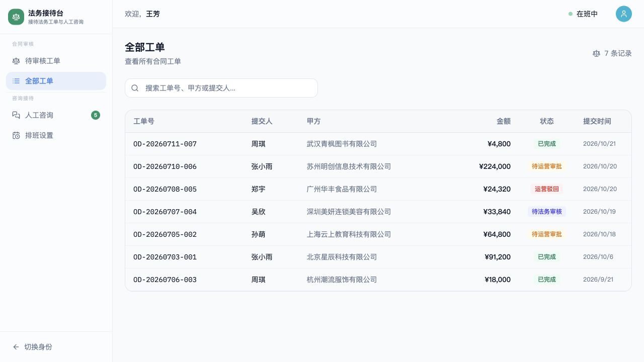This screenshot has height=362, width=644.
Task: Click the ¥224,000 amount cell
Action: click(x=495, y=166)
